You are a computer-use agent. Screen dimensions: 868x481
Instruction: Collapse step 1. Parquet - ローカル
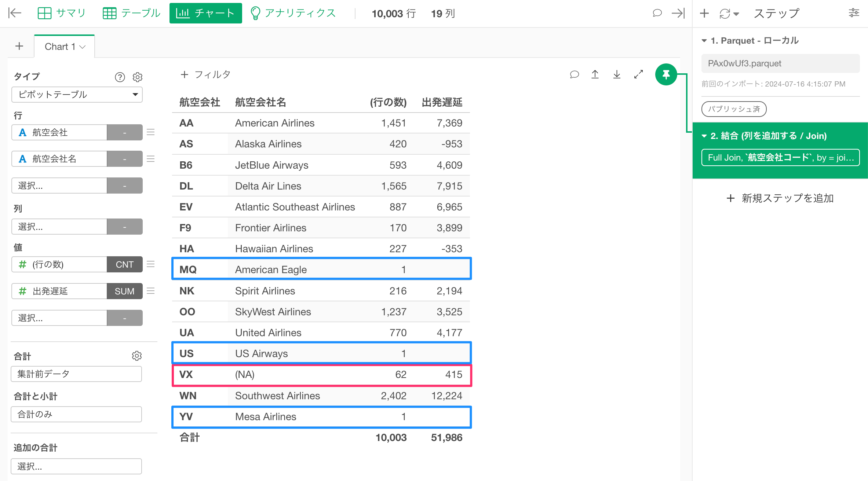(x=704, y=40)
